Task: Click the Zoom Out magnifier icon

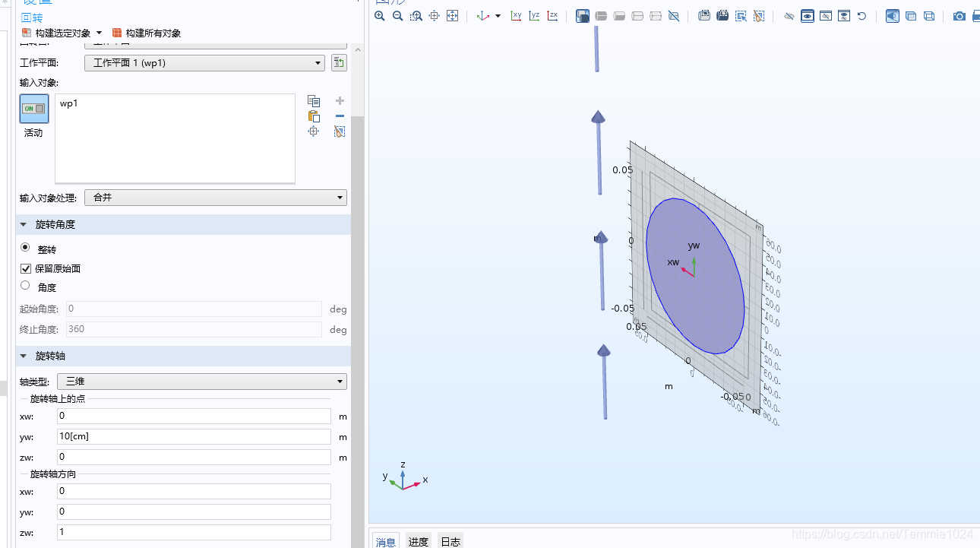Action: [397, 16]
